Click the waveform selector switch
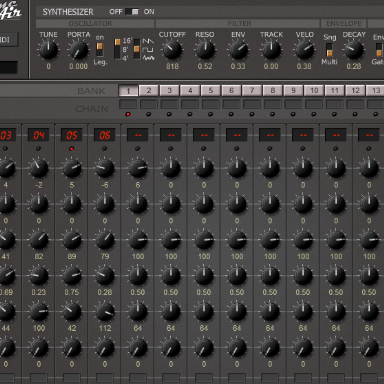384x384 pixels. coord(137,49)
